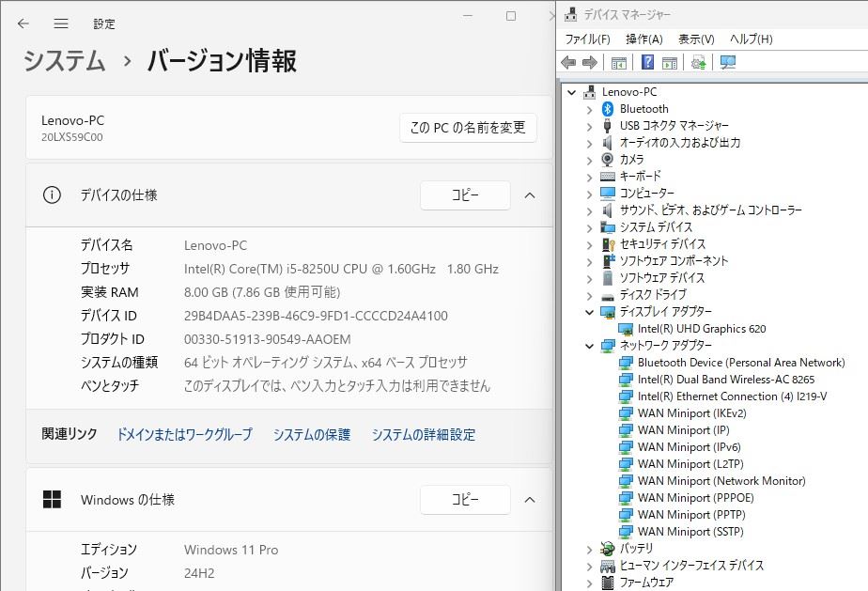The width and height of the screenshot is (868, 591).
Task: Expand the ソフトウェア デバイス category
Action: [589, 279]
